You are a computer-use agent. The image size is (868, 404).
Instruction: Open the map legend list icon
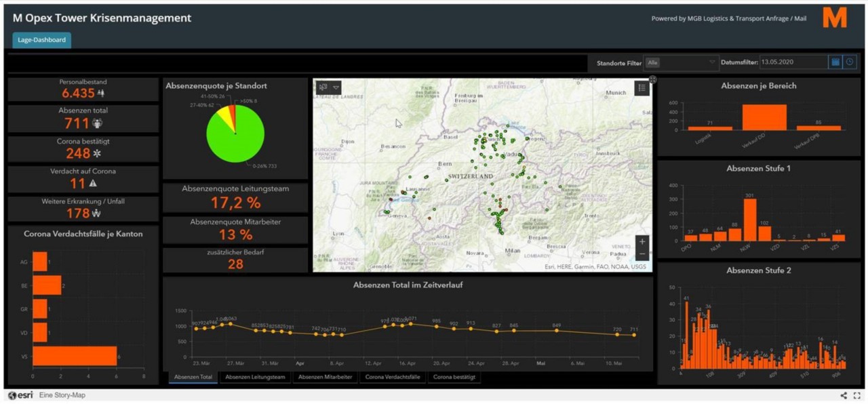[x=642, y=87]
